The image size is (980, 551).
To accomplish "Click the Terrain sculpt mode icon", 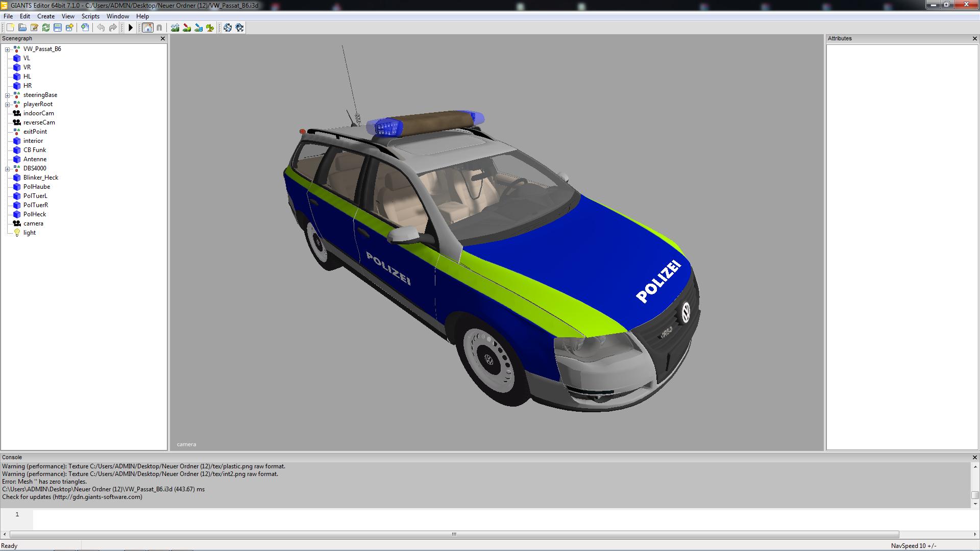I will click(x=175, y=28).
